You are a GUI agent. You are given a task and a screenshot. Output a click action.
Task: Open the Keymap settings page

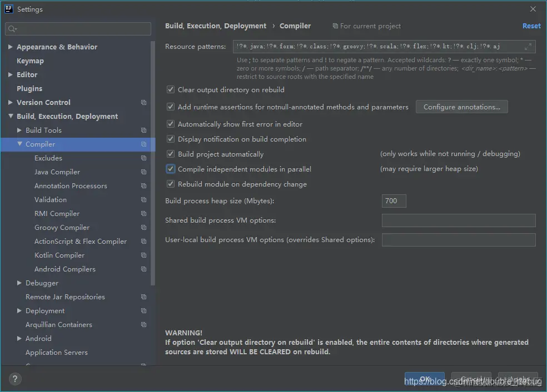[31, 61]
